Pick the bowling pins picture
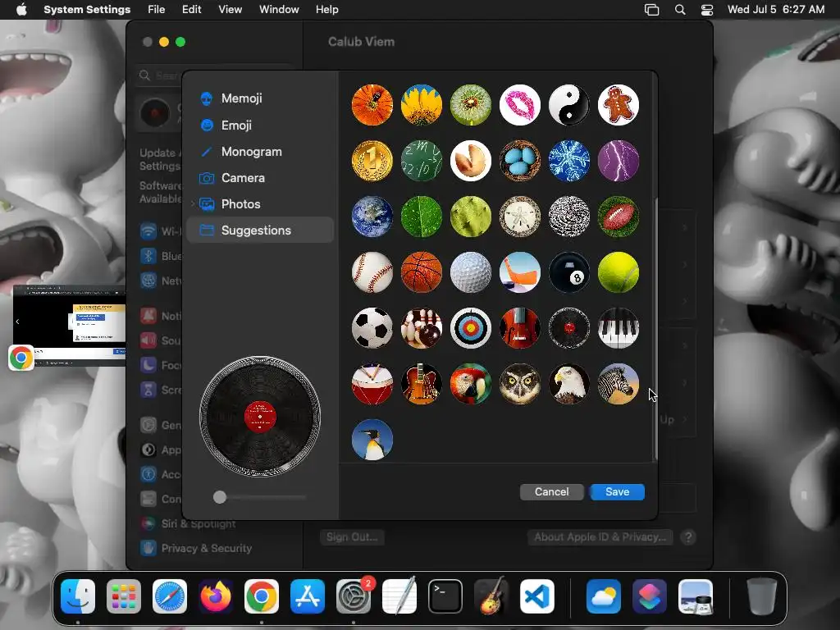The width and height of the screenshot is (840, 630). (422, 328)
